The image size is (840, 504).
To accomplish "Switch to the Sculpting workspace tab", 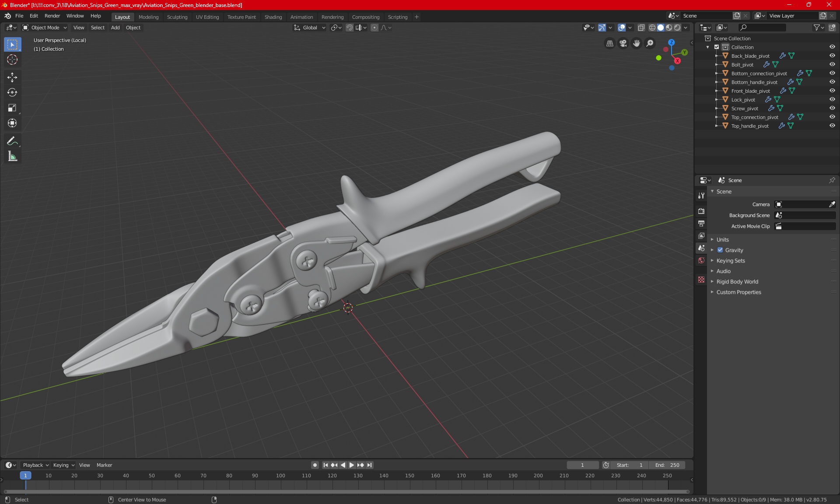I will point(177,17).
